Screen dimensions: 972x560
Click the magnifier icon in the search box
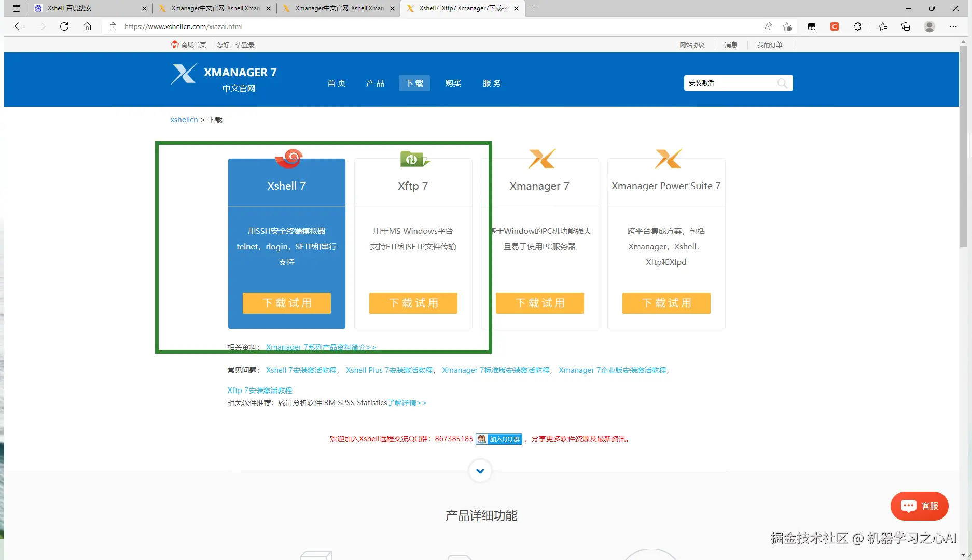click(x=782, y=83)
